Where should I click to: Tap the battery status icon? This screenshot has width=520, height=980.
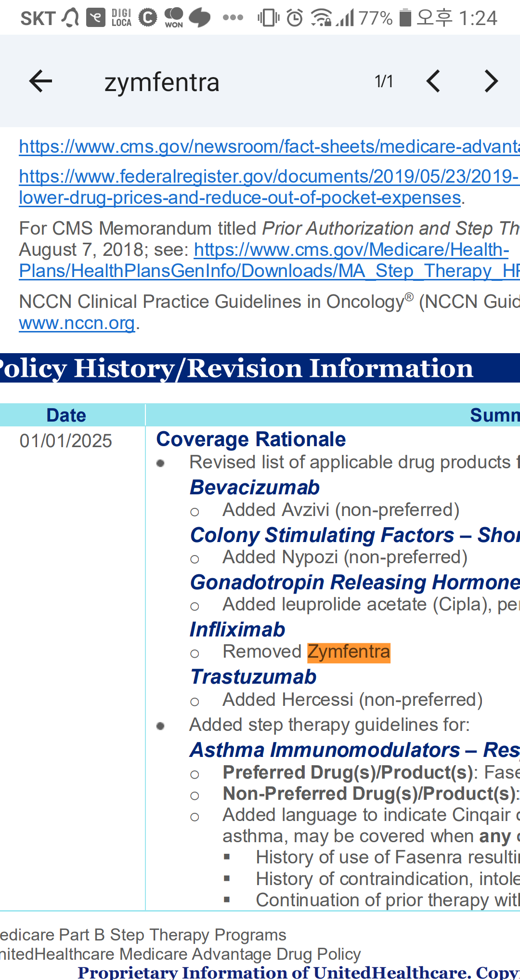405,18
